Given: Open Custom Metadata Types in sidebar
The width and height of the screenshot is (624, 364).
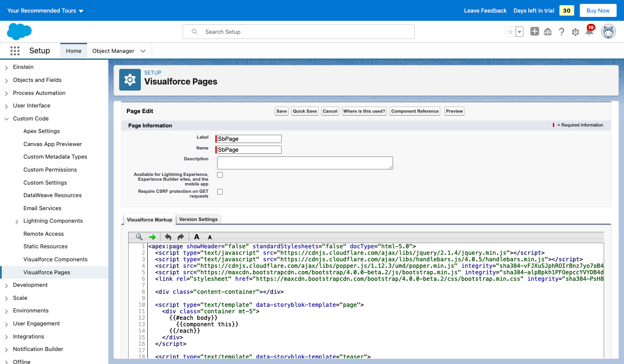Looking at the screenshot, I should [55, 157].
